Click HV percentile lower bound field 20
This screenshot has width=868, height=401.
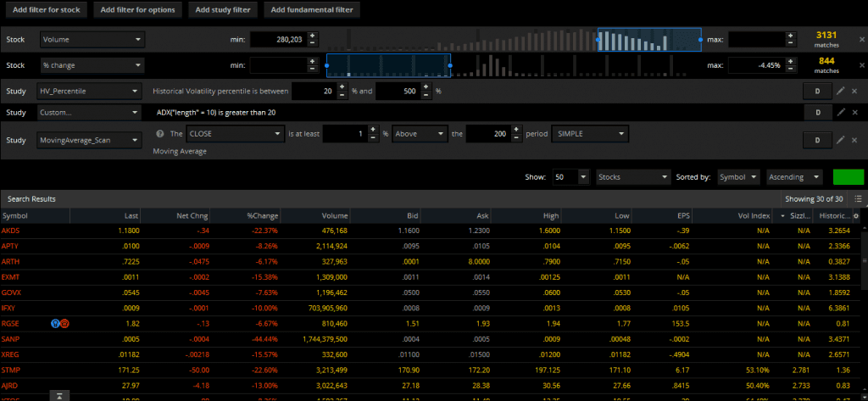314,92
